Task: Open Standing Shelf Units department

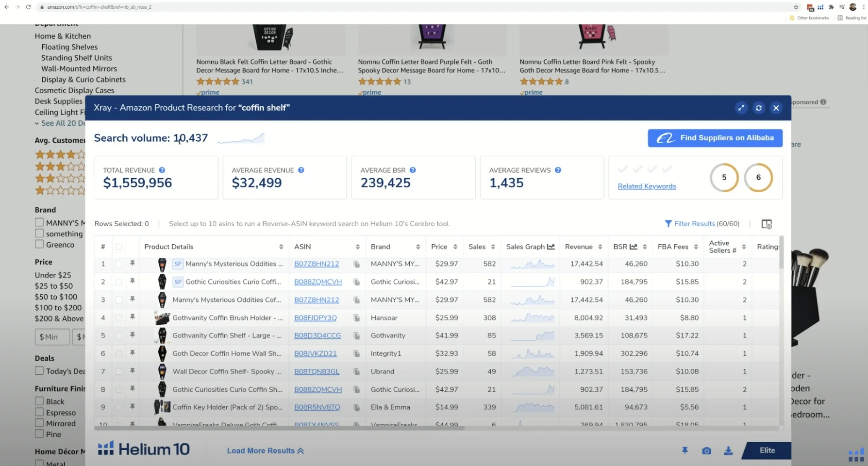Action: pos(77,58)
